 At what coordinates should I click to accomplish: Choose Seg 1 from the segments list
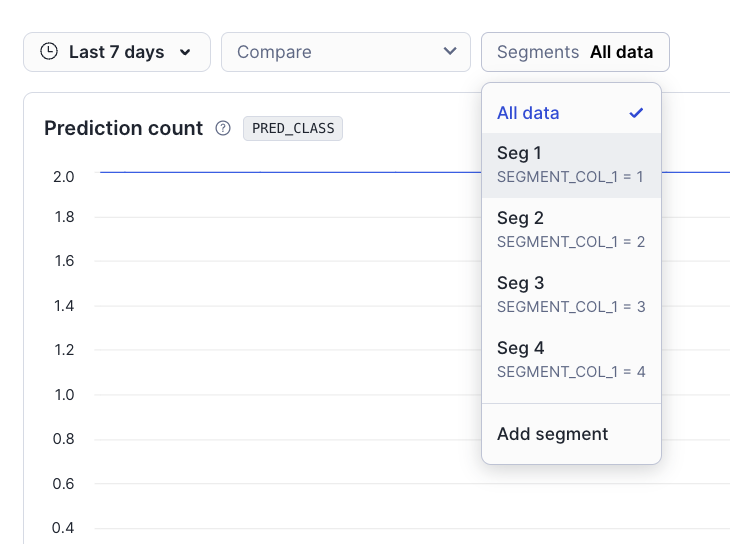(x=570, y=164)
